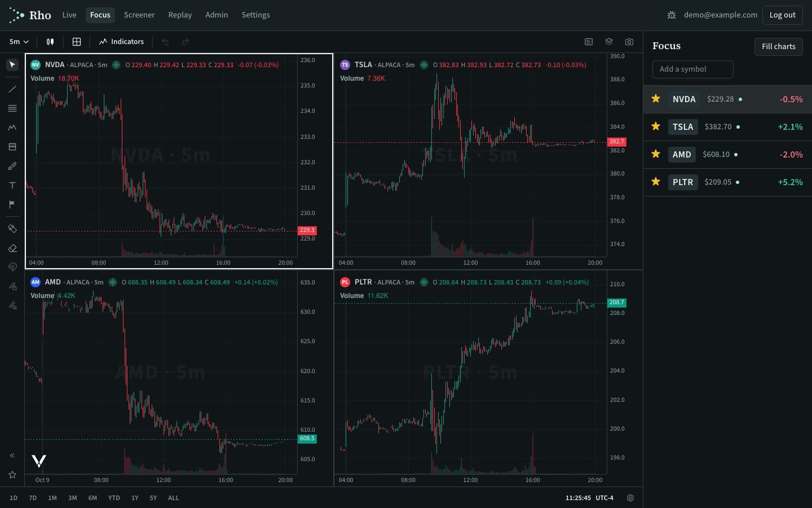Toggle lock drawings icon
Viewport: 812px width, 508px height.
point(12,286)
